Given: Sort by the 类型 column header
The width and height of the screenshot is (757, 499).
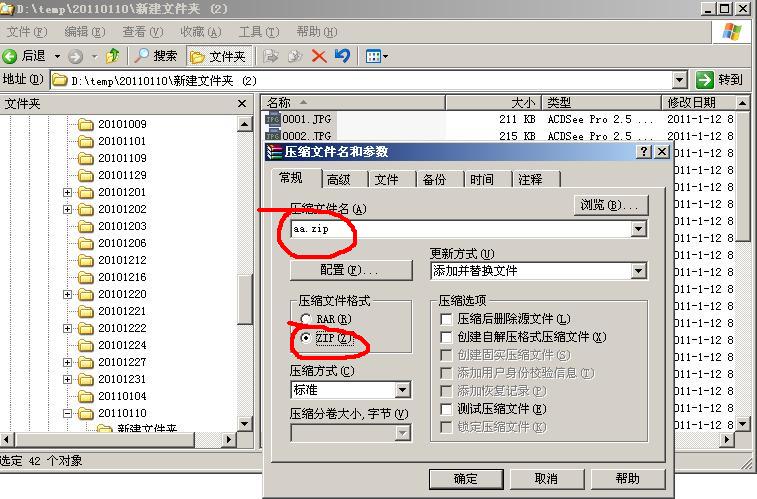Looking at the screenshot, I should point(601,103).
